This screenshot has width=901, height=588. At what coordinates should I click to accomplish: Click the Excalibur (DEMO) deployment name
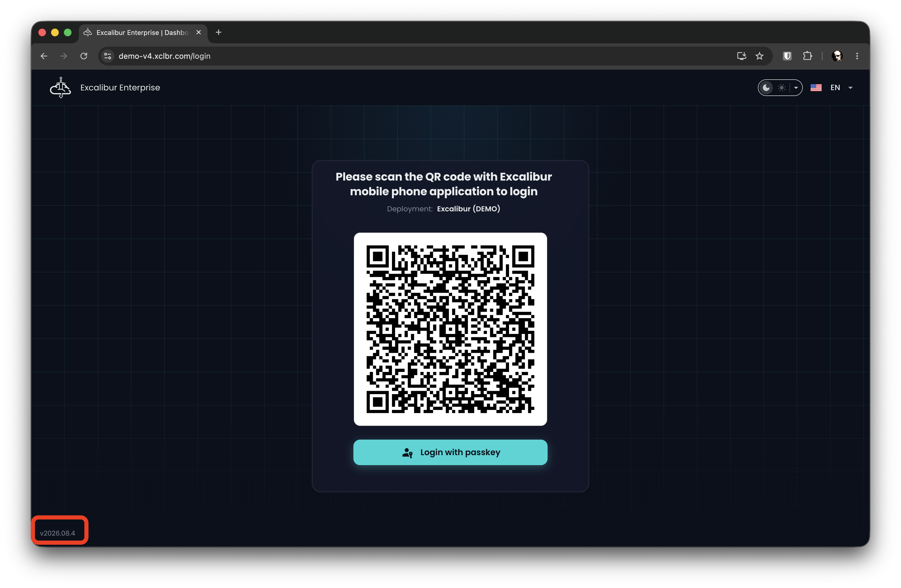pos(468,209)
